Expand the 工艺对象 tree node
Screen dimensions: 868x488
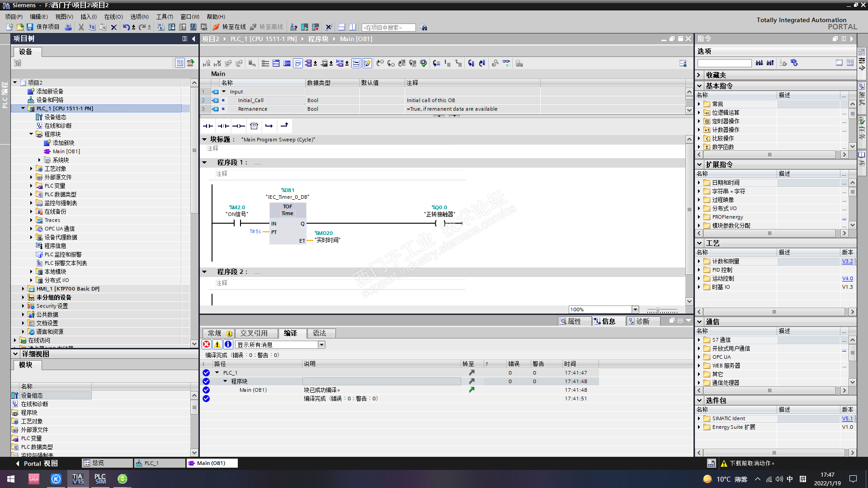(x=31, y=169)
